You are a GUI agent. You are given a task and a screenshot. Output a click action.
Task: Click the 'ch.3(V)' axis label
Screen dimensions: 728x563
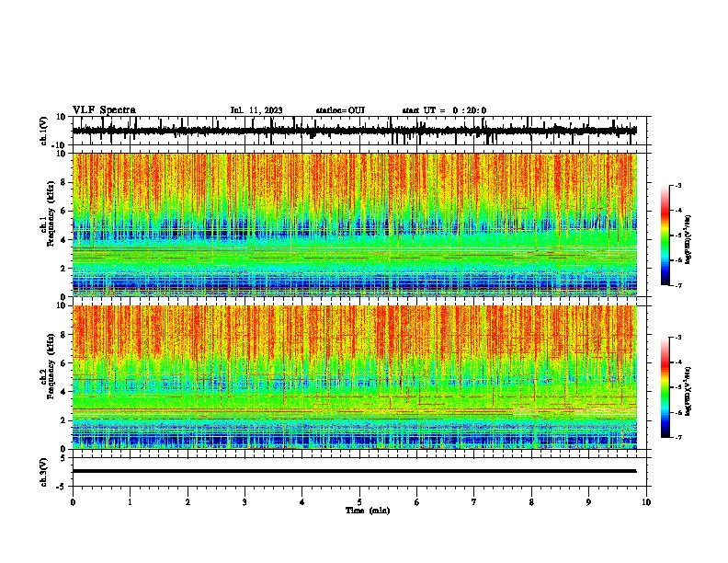(44, 472)
